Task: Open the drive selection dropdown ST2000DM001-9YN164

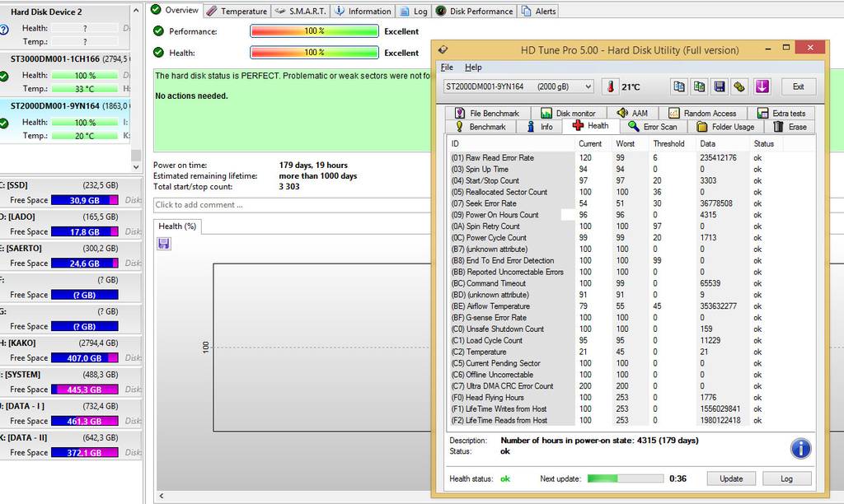Action: click(x=518, y=86)
